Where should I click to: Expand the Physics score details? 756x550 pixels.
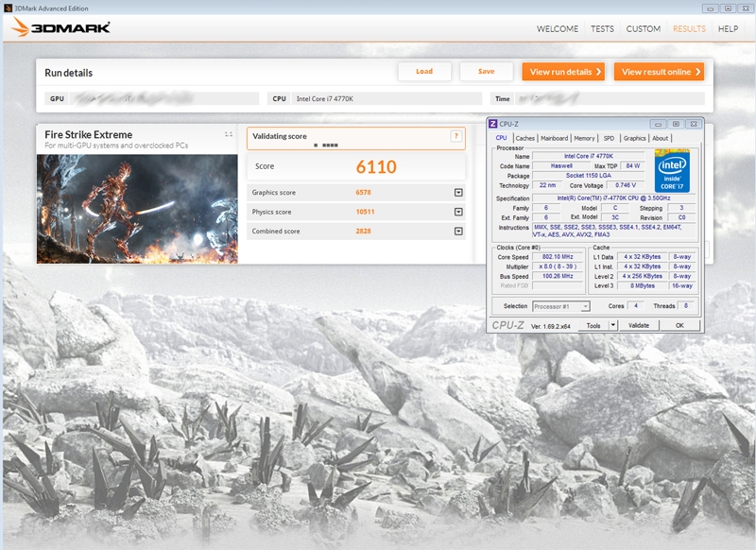(x=457, y=212)
